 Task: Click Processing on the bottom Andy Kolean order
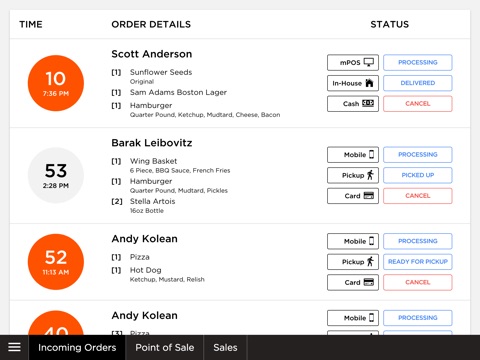click(418, 318)
